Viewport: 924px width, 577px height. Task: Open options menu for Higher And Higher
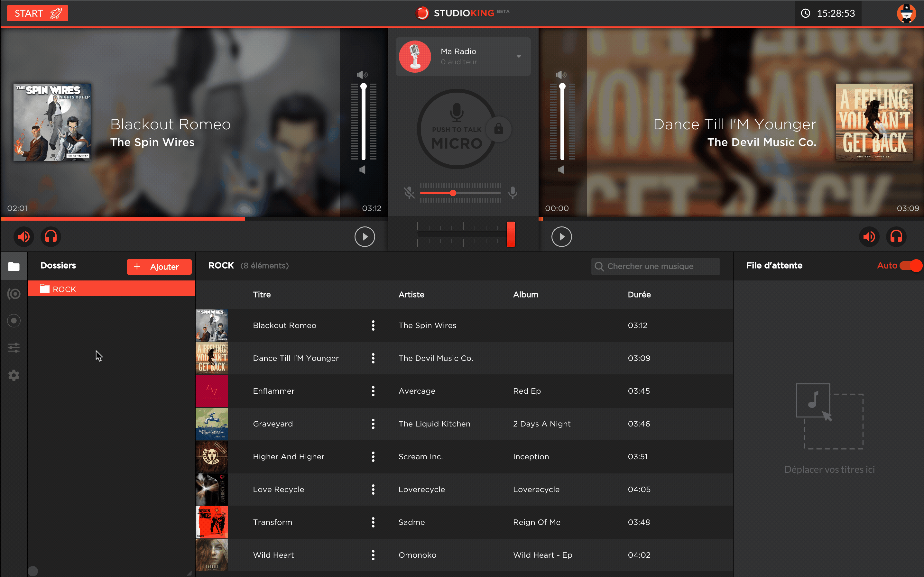click(x=373, y=457)
